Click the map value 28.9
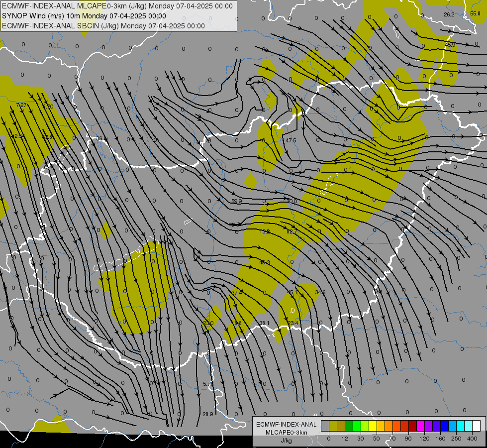 pyautogui.click(x=208, y=415)
